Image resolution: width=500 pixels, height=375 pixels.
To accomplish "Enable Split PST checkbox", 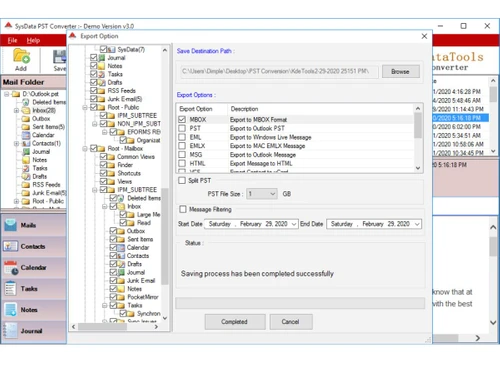I will 182,181.
